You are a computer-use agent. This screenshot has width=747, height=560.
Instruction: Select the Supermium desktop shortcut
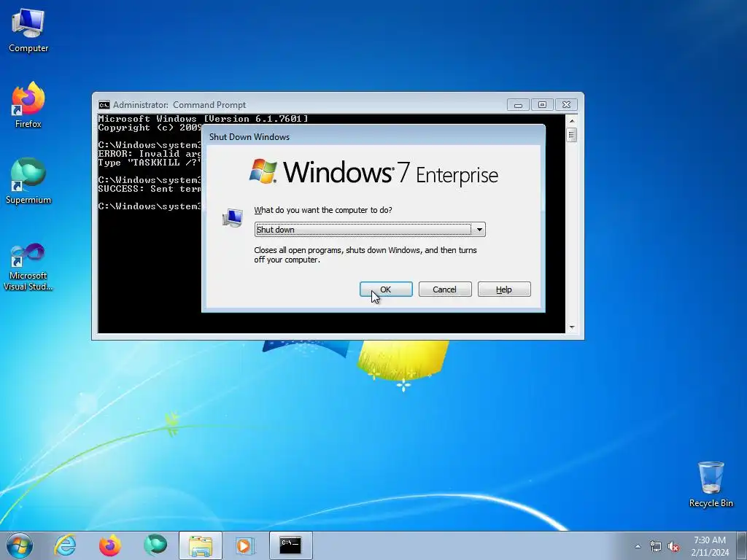28,182
